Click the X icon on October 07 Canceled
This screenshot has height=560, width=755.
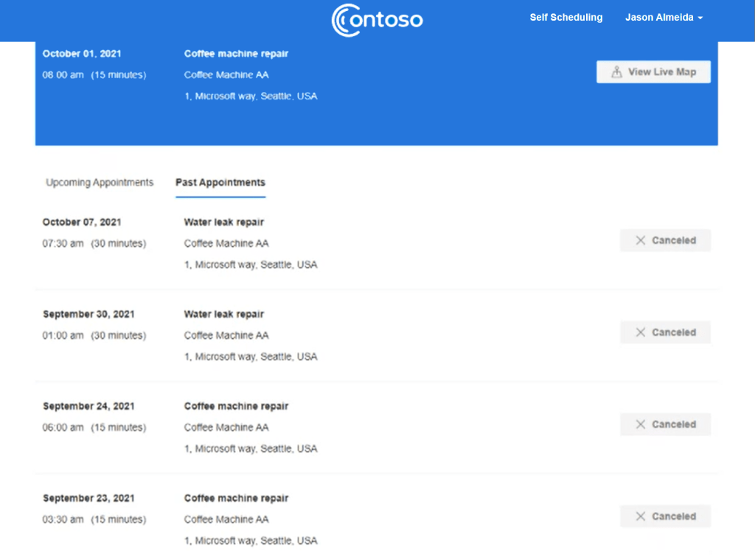640,240
